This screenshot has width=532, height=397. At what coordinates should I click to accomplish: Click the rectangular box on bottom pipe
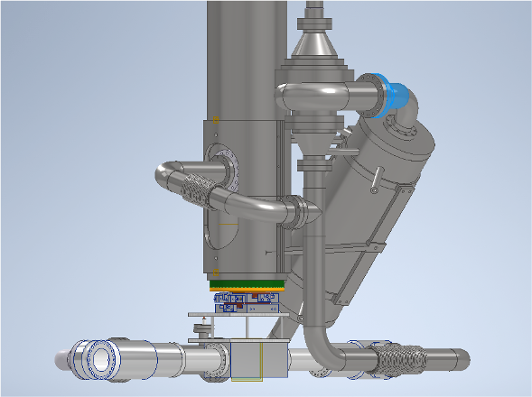[x=259, y=360]
